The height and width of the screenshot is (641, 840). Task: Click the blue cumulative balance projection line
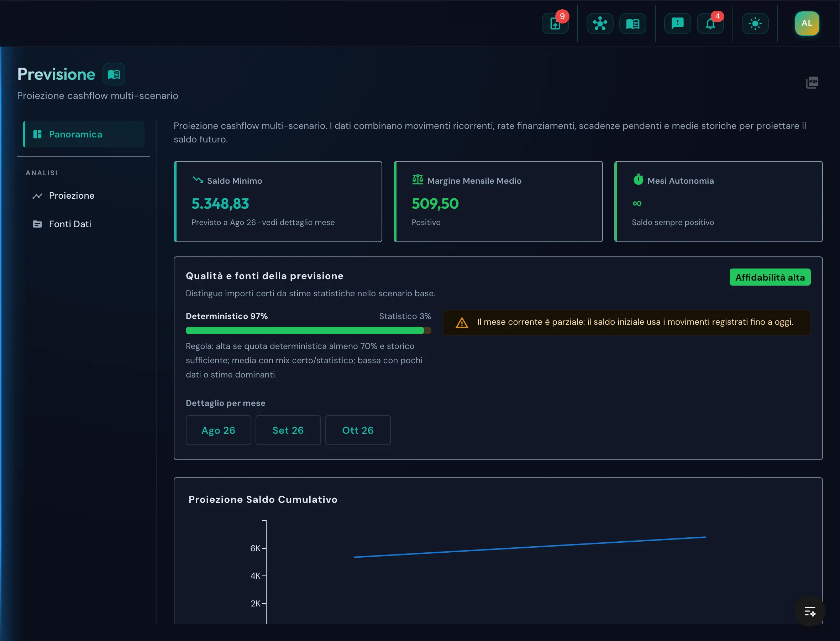(x=530, y=547)
